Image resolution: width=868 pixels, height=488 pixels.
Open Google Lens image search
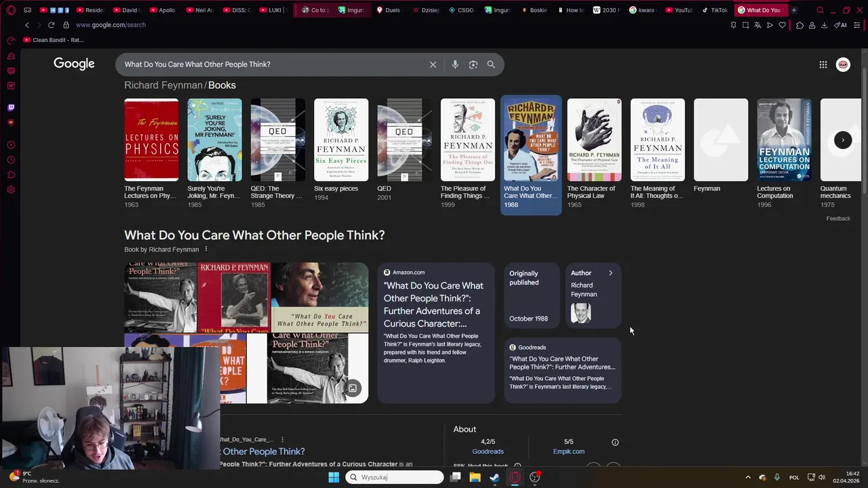[473, 64]
